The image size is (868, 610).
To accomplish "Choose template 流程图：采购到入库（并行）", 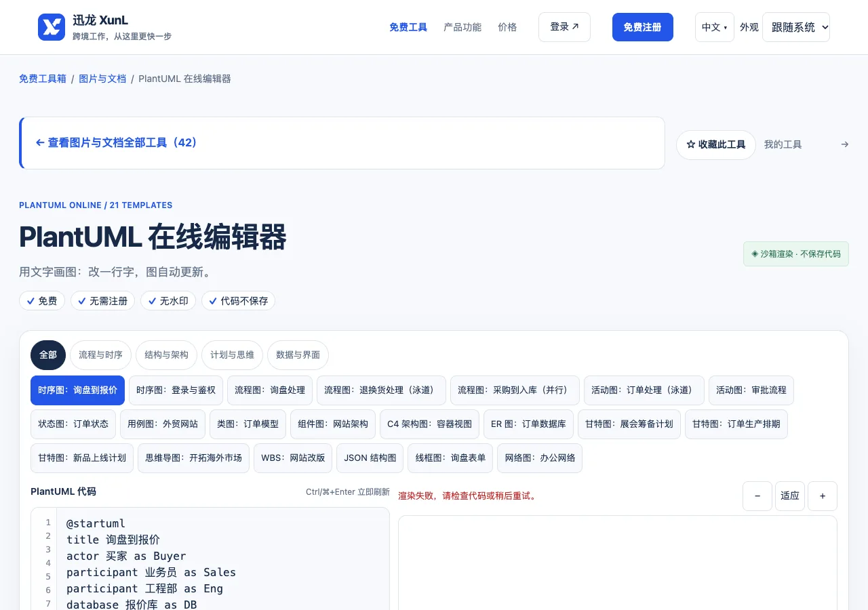I will [515, 390].
